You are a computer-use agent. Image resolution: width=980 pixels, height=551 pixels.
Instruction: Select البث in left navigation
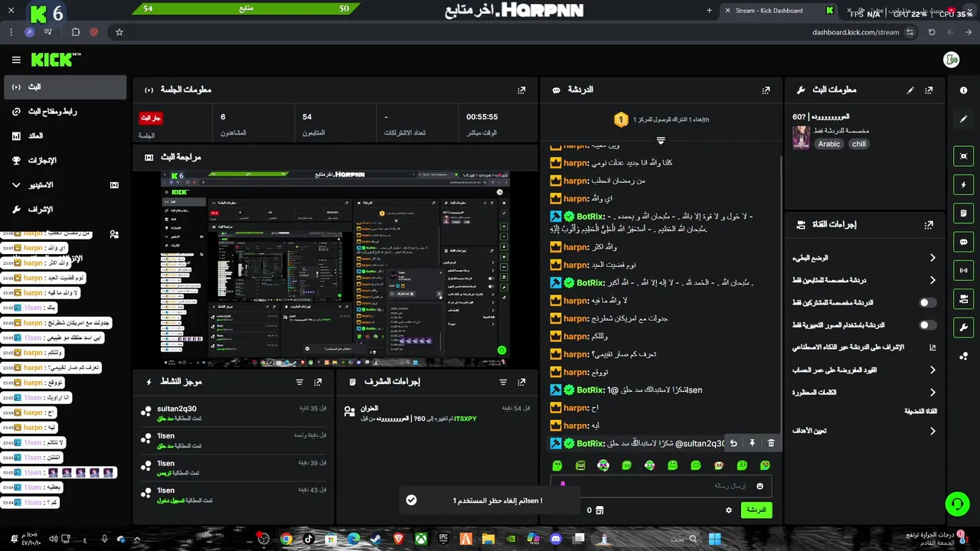pos(64,87)
